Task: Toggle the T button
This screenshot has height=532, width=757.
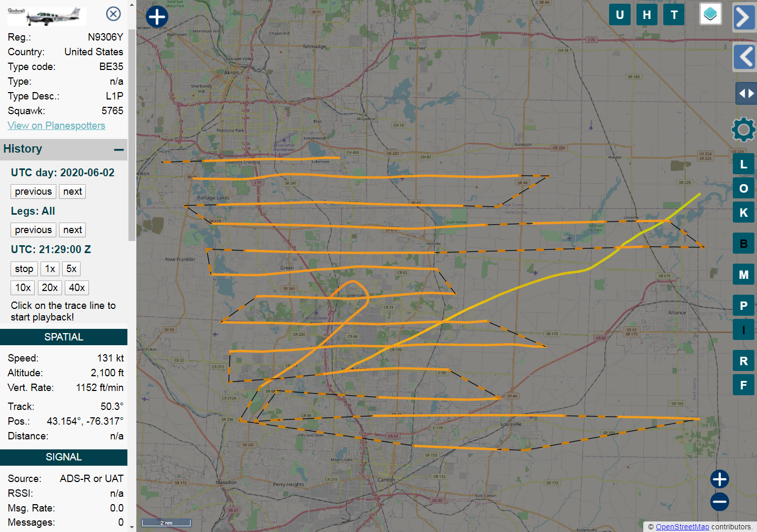Action: tap(674, 15)
